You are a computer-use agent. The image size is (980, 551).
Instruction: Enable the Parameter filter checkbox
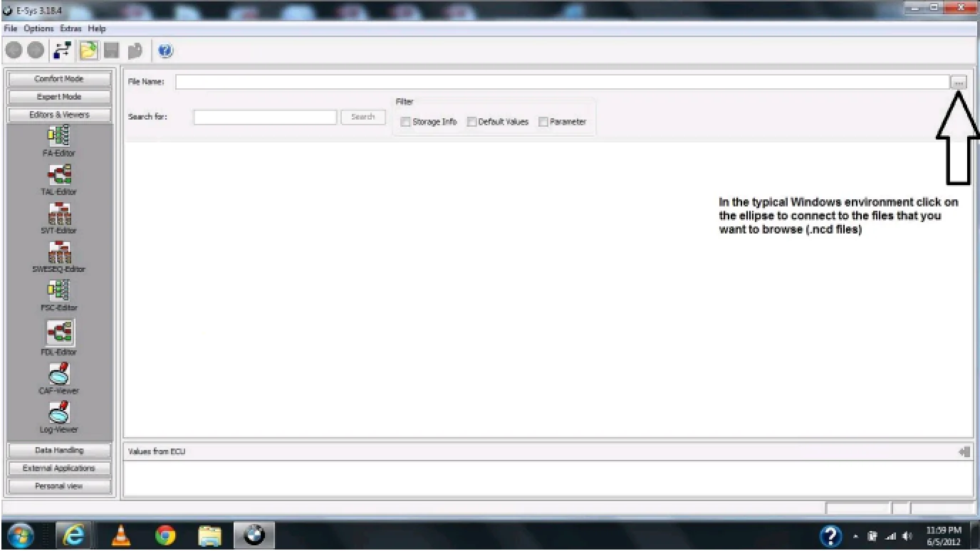[543, 122]
